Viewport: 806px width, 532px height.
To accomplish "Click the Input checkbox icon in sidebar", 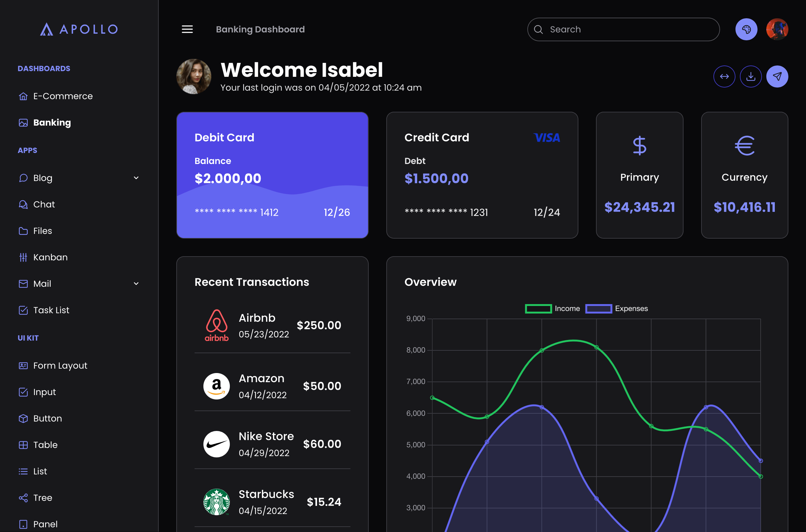I will [x=23, y=392].
